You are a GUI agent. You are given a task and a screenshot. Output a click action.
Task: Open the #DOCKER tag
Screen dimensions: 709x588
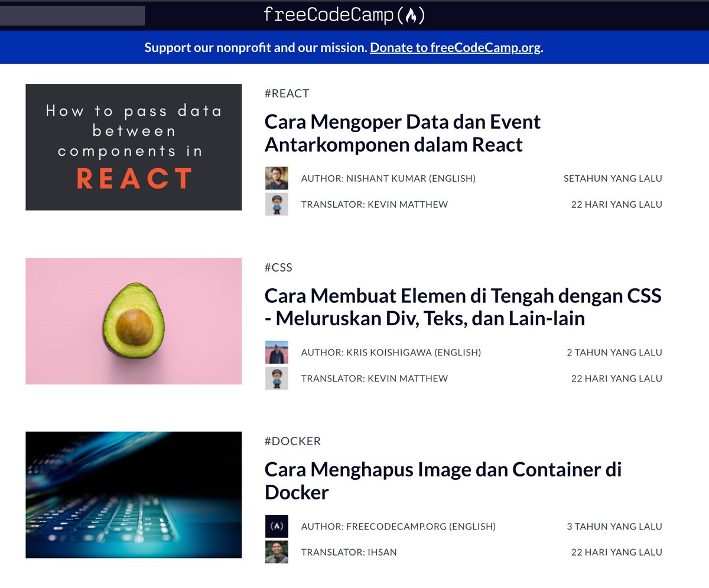(293, 441)
